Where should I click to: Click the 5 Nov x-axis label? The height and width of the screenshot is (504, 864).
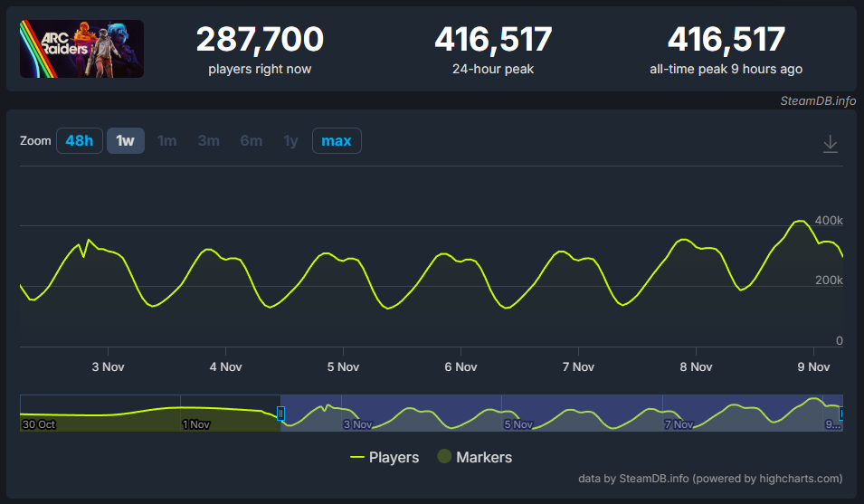coord(343,366)
